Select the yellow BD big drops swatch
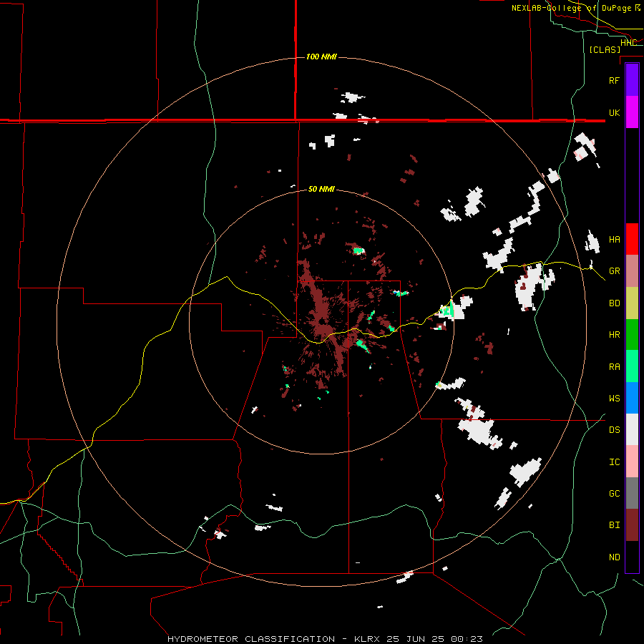 [632, 303]
